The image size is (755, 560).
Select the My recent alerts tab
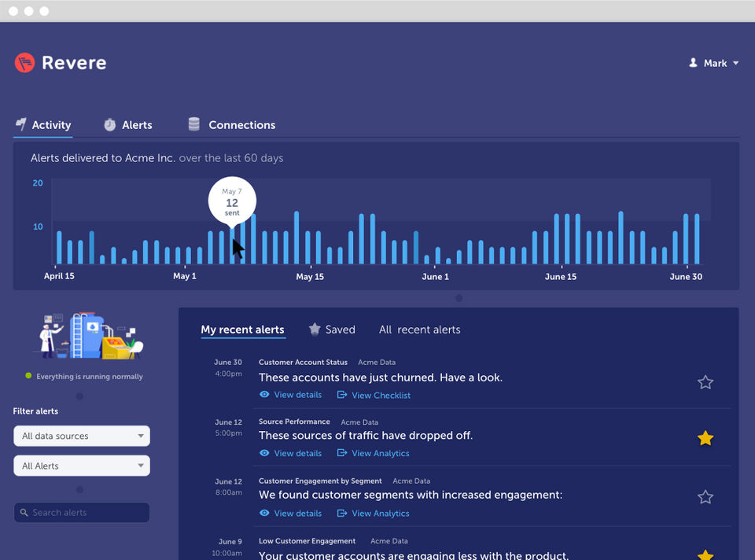[x=242, y=330]
